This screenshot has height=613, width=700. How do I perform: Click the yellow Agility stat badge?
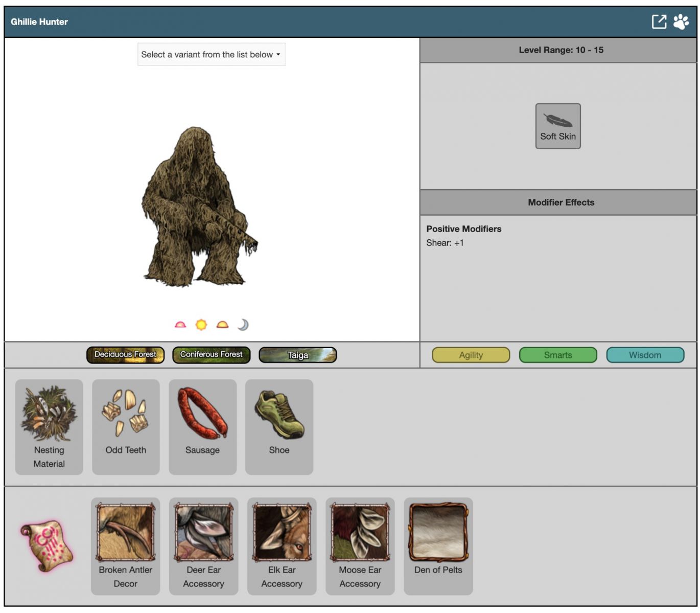click(471, 355)
